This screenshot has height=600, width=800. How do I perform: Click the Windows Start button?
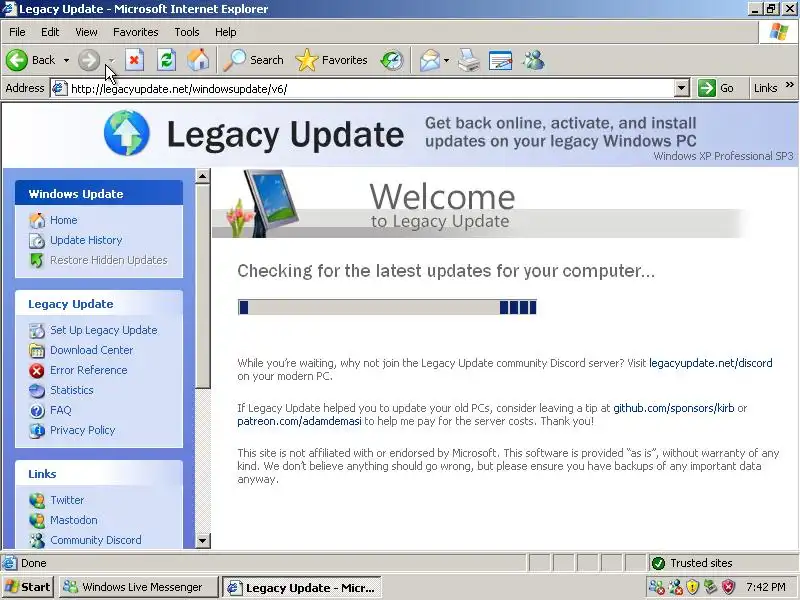coord(28,587)
